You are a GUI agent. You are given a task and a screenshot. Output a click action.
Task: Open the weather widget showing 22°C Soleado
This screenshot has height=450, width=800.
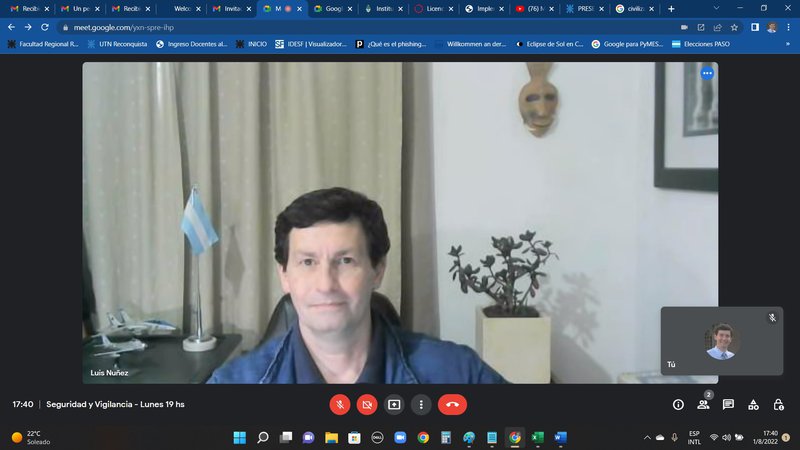click(x=32, y=437)
